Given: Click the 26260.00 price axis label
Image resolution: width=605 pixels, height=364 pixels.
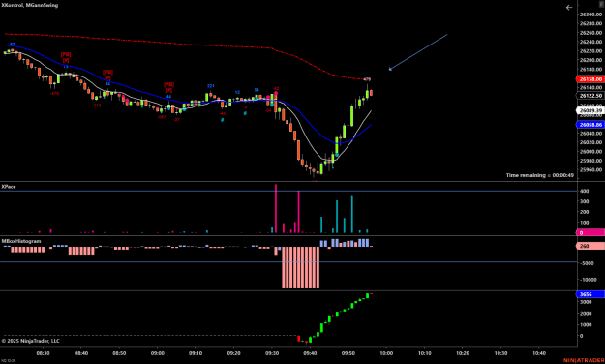Looking at the screenshot, I should coord(590,33).
